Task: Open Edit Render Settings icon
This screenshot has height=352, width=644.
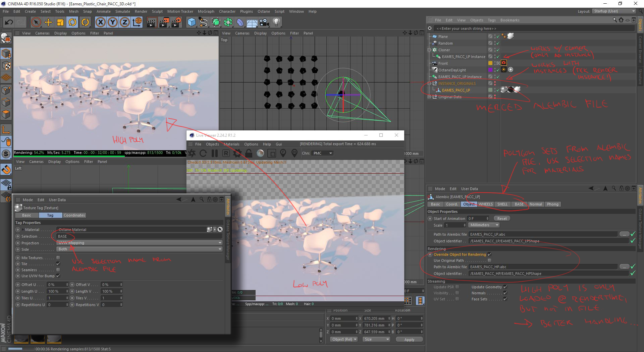Action: click(176, 22)
